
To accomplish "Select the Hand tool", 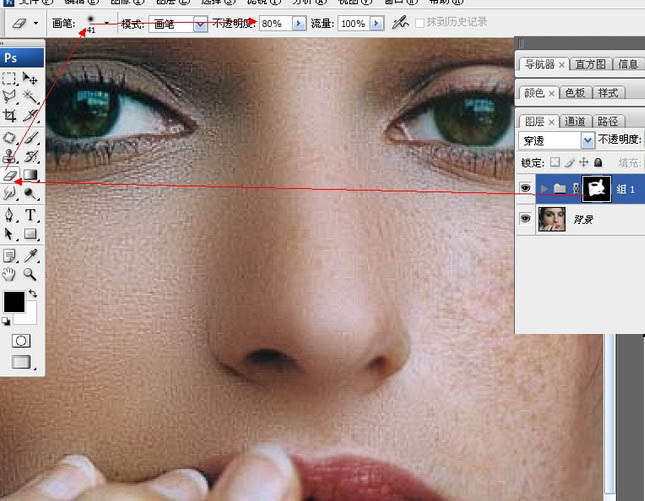I will [x=9, y=274].
